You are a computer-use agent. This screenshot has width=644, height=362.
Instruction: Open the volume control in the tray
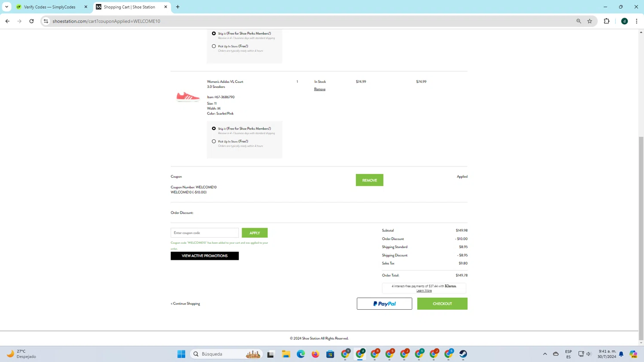[589, 354]
